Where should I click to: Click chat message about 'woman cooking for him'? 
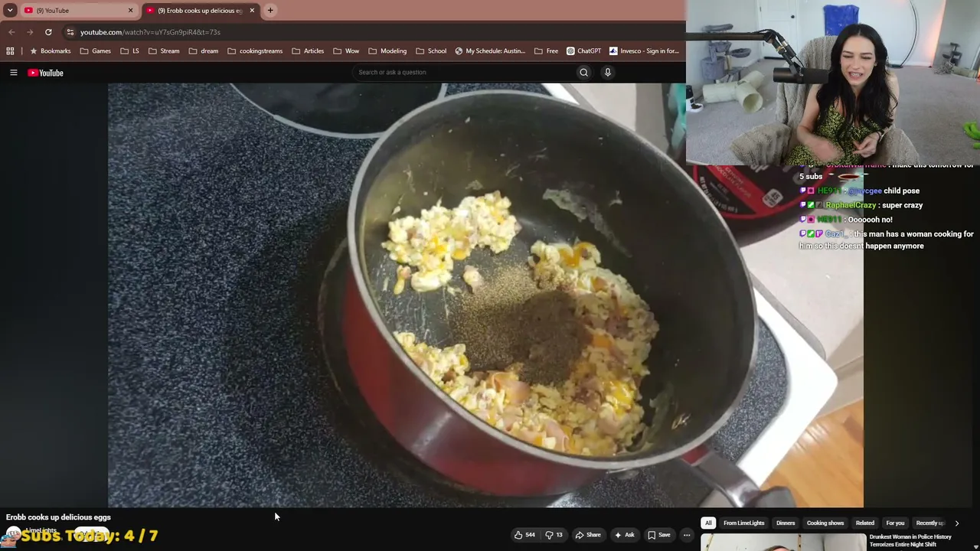[x=887, y=240]
